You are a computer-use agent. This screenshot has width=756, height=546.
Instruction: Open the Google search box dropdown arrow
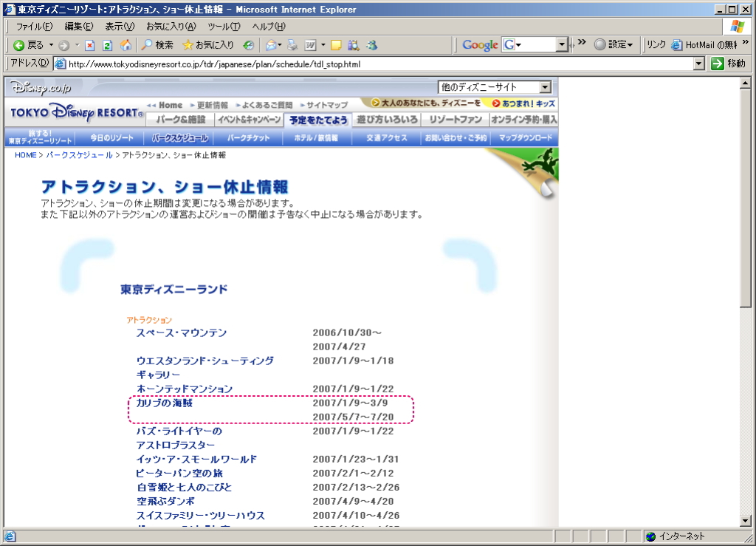[x=562, y=45]
